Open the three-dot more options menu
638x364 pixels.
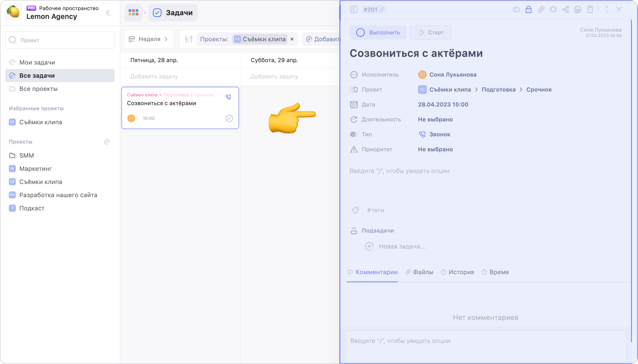(606, 9)
